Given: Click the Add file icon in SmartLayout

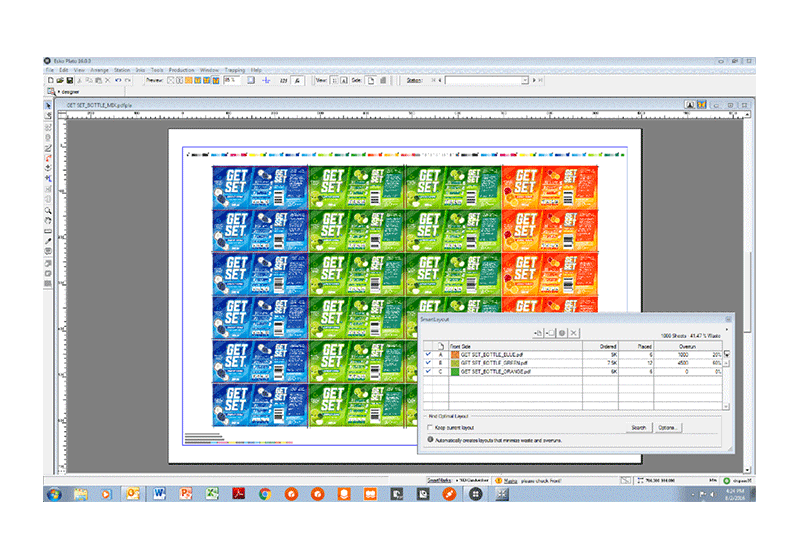Looking at the screenshot, I should pyautogui.click(x=538, y=333).
